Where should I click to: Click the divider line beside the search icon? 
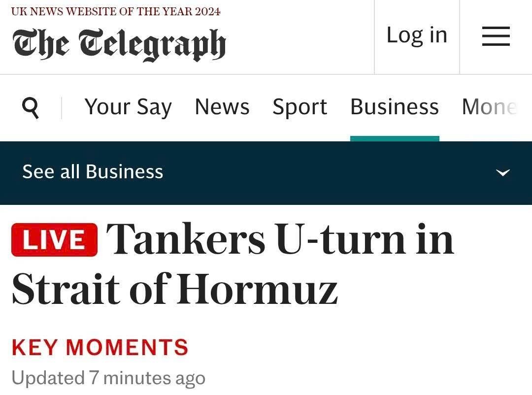[x=62, y=107]
